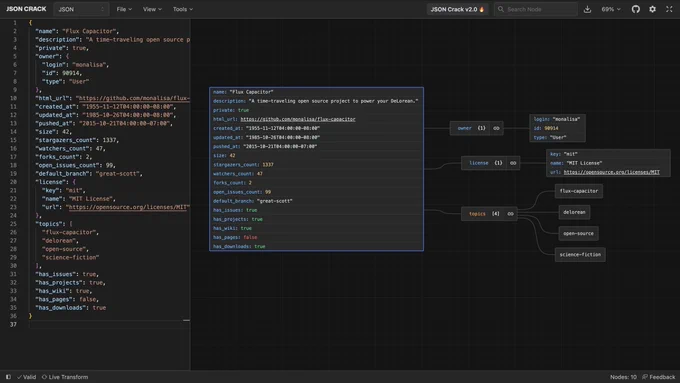Open the View menu
The width and height of the screenshot is (680, 383).
(152, 9)
